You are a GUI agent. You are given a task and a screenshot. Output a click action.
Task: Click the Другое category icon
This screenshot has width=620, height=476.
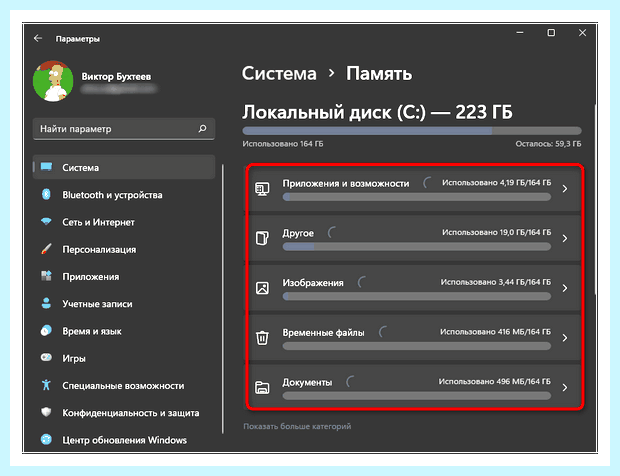pos(262,238)
